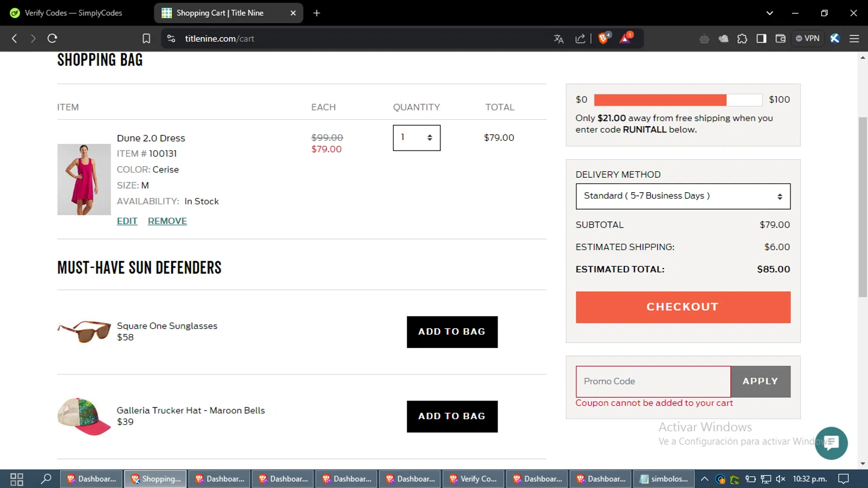
Task: Click the address bar URL
Action: coord(219,39)
